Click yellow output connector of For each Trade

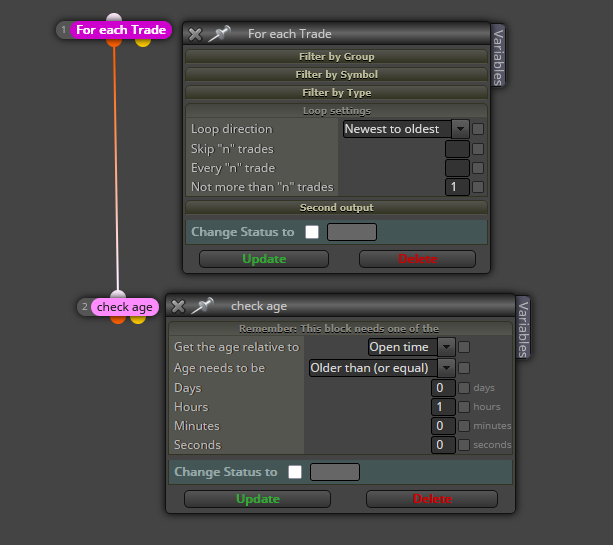click(x=143, y=42)
